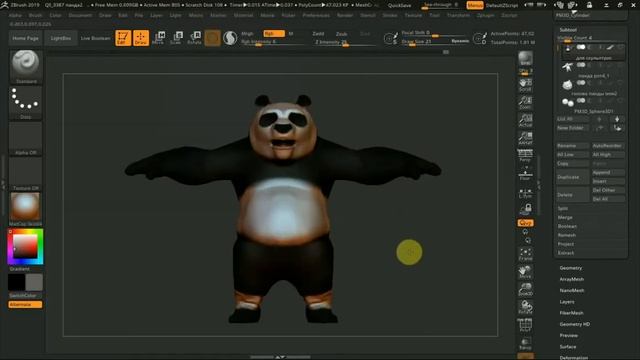Image resolution: width=640 pixels, height=360 pixels.
Task: Open LightBox browser
Action: (x=61, y=38)
